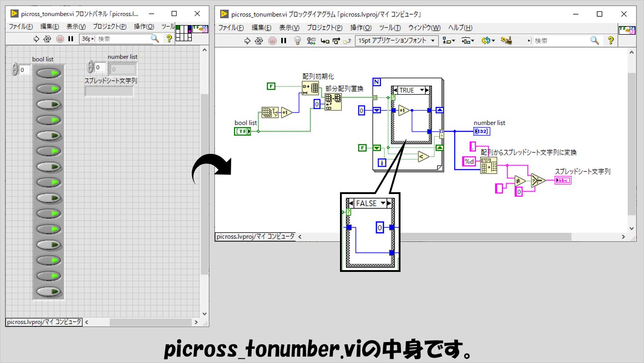Open context help on front panel window
644x363 pixels.
(170, 39)
